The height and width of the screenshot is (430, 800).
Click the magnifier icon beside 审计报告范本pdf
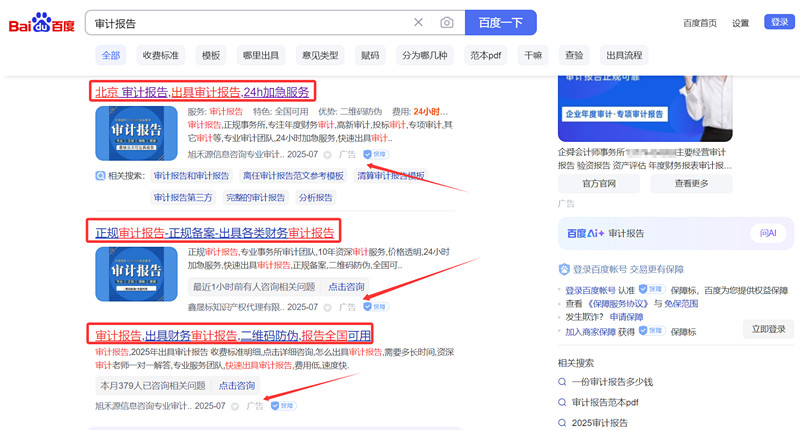[x=562, y=402]
